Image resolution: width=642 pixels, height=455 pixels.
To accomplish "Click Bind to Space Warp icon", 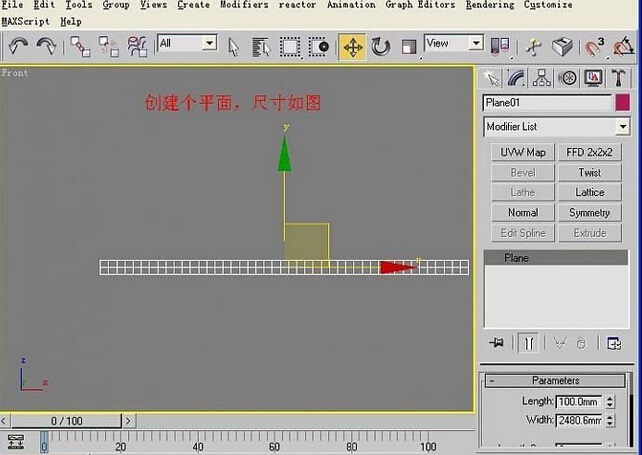I will [138, 47].
